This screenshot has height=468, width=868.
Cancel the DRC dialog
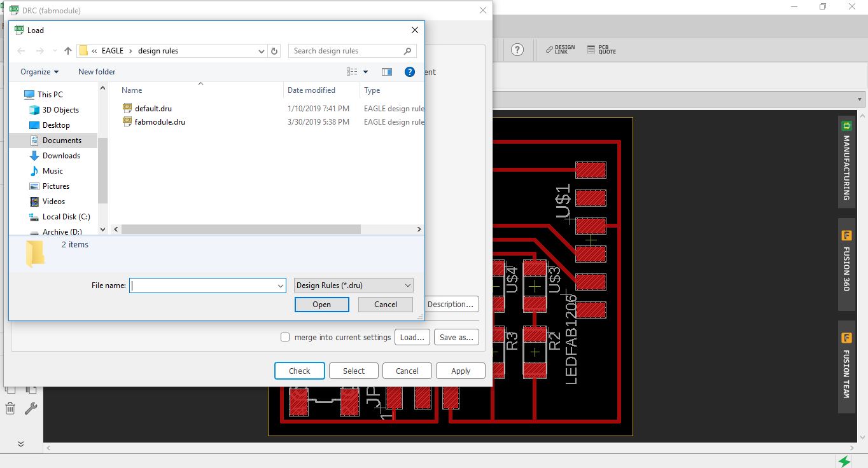coord(407,371)
